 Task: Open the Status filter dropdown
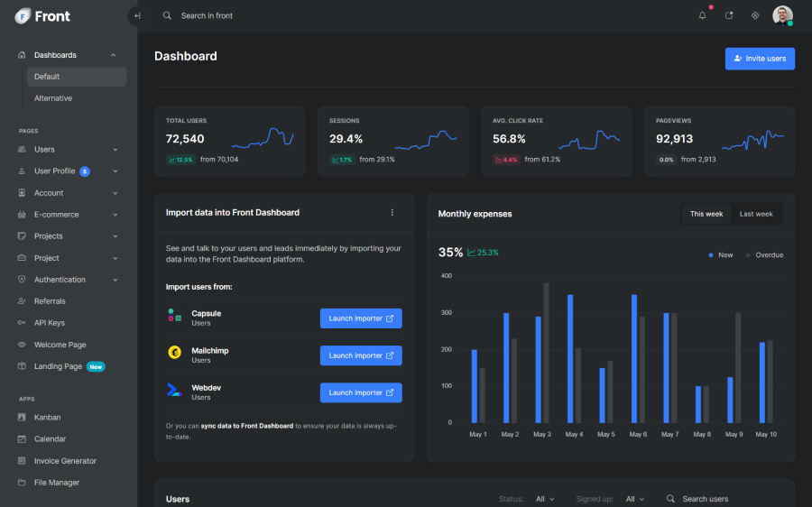pos(545,499)
